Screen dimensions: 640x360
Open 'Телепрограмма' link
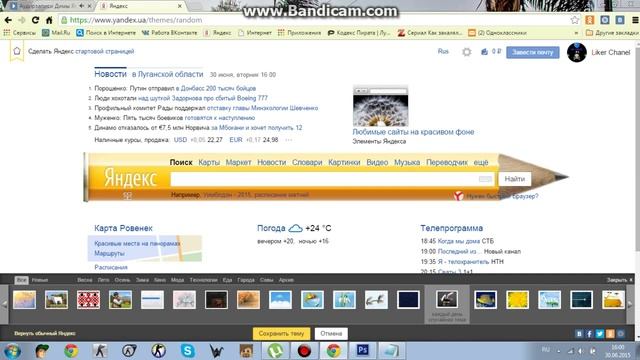click(x=451, y=228)
